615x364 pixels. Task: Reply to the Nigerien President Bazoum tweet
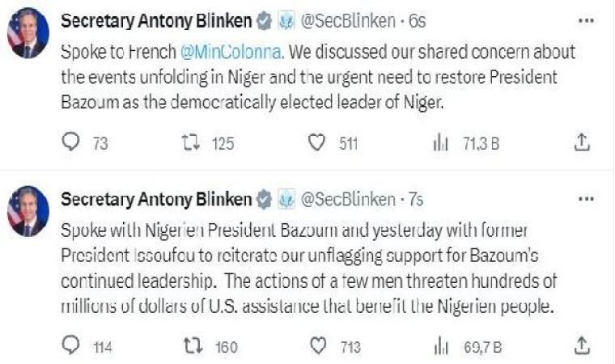point(73,346)
